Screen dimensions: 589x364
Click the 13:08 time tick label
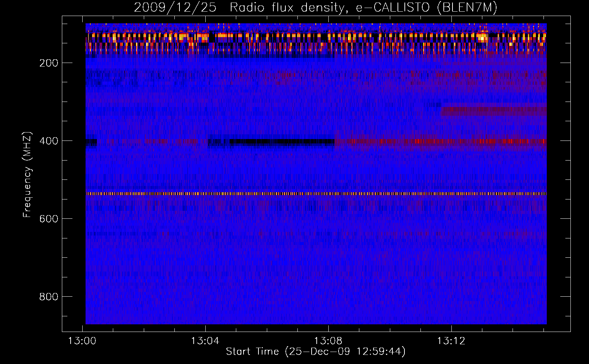[328, 341]
